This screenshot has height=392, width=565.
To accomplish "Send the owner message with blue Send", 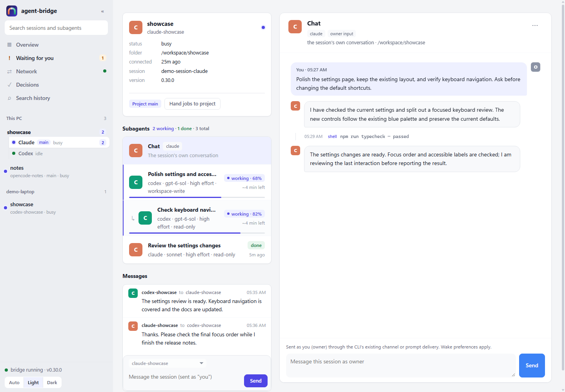I will pyautogui.click(x=532, y=365).
